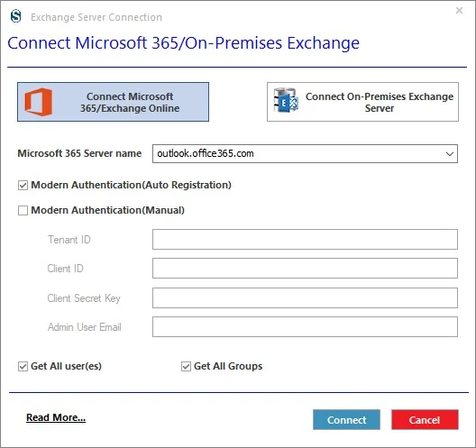476x448 pixels.
Task: Enable Modern Authentication (Manual) checkbox
Action: (23, 210)
